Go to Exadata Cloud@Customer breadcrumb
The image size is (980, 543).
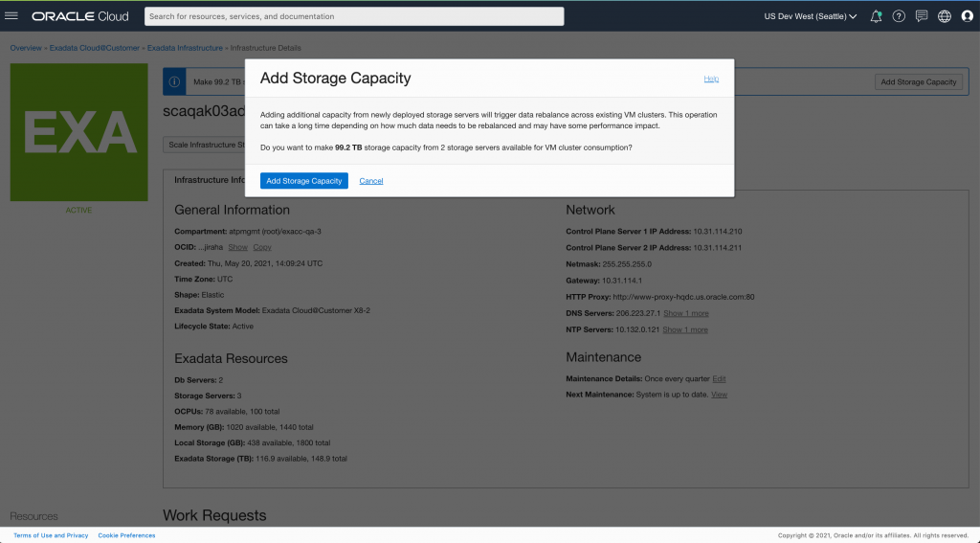(x=95, y=48)
